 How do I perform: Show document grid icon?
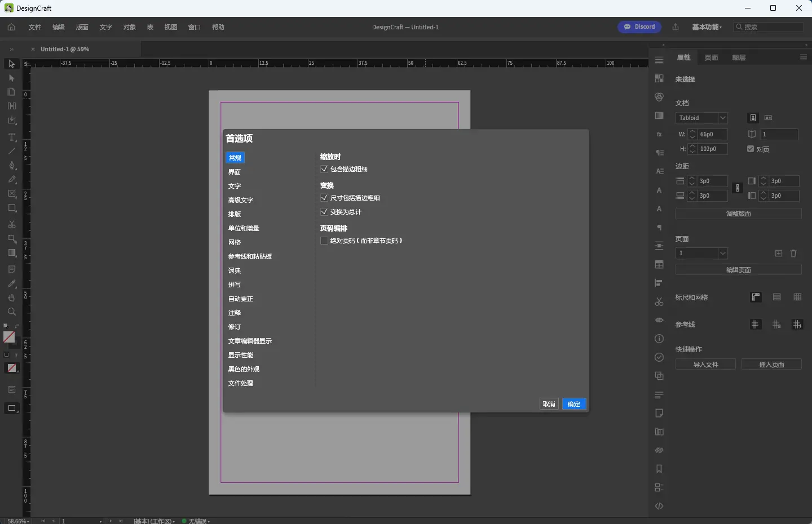coord(797,297)
